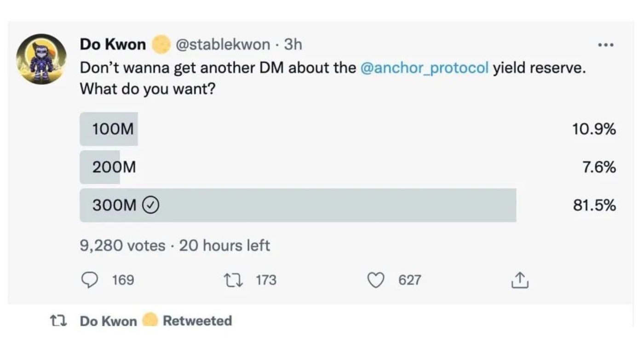The height and width of the screenshot is (342, 644).
Task: Click the 81.5% poll result percentage
Action: [x=594, y=205]
